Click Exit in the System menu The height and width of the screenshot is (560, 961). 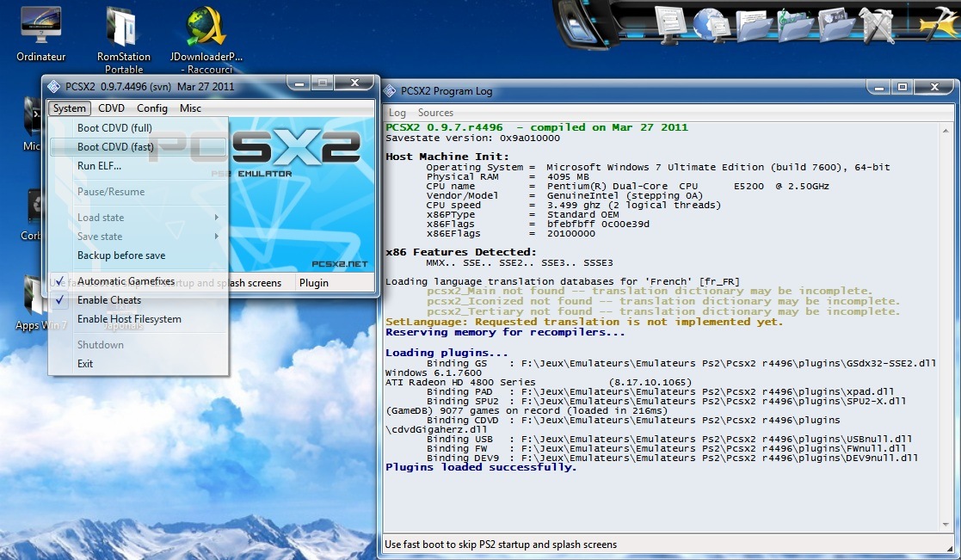coord(85,364)
